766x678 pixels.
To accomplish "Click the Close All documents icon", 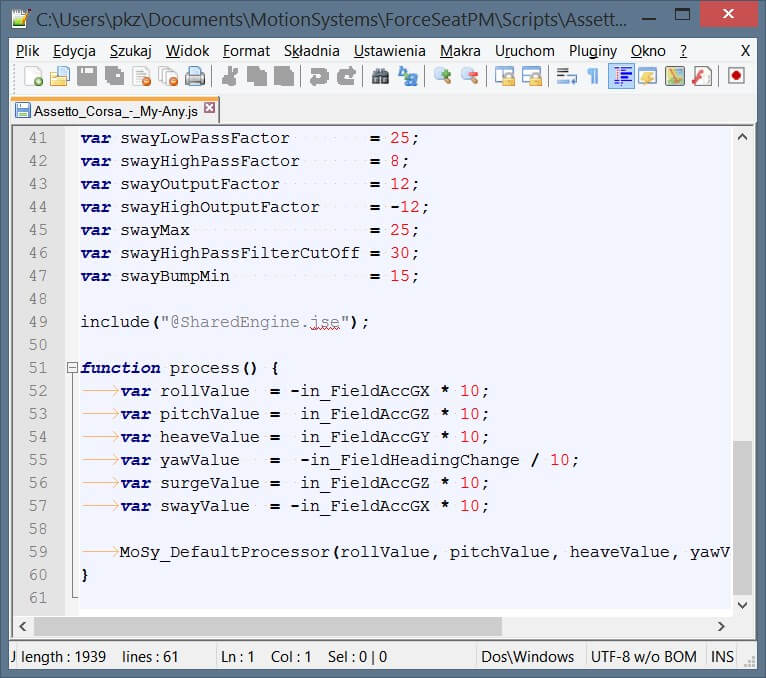I will 169,77.
